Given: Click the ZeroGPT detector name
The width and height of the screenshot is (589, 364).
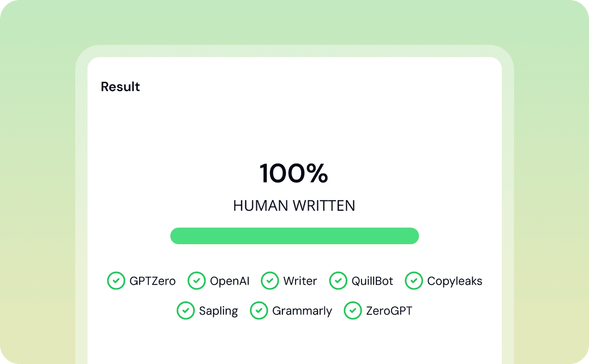Looking at the screenshot, I should (x=389, y=311).
